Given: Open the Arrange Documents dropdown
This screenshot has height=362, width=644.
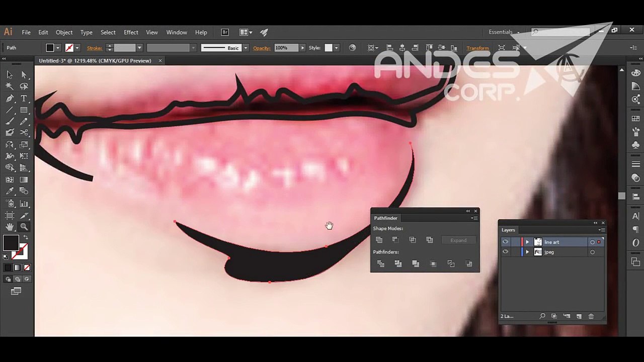Looking at the screenshot, I should 246,32.
